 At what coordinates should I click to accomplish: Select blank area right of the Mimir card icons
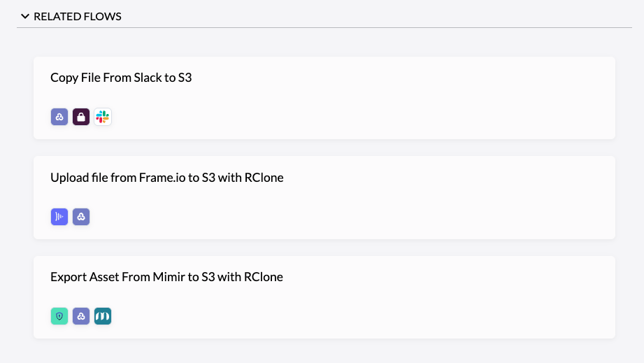tap(362, 316)
